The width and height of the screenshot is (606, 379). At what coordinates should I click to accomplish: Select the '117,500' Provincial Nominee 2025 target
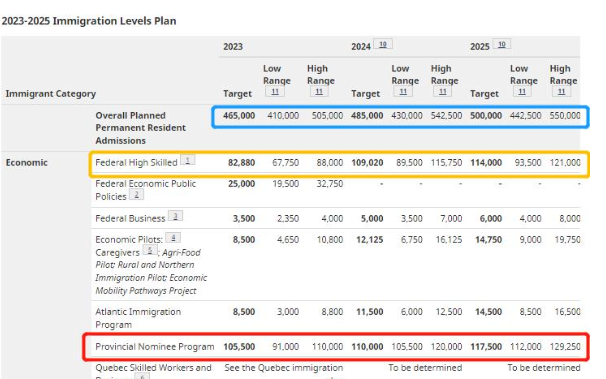(x=486, y=347)
